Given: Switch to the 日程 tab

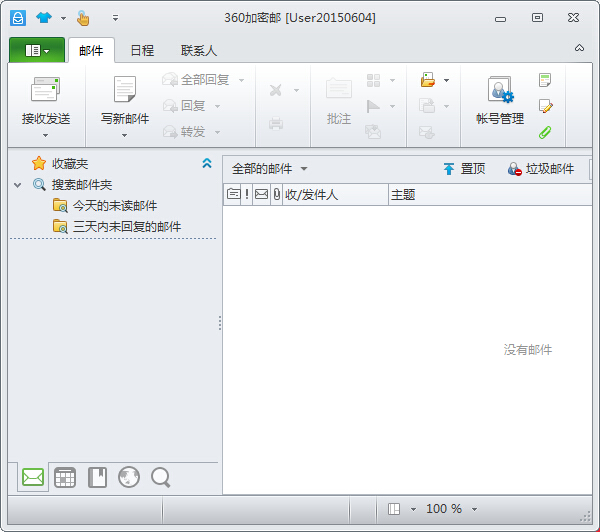Looking at the screenshot, I should [142, 51].
